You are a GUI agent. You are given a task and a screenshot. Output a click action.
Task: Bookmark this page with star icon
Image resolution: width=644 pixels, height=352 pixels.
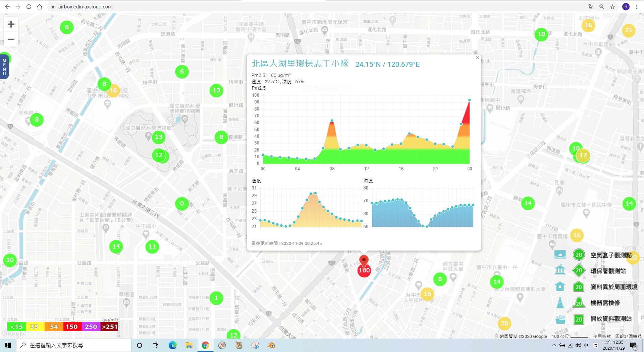[x=612, y=7]
